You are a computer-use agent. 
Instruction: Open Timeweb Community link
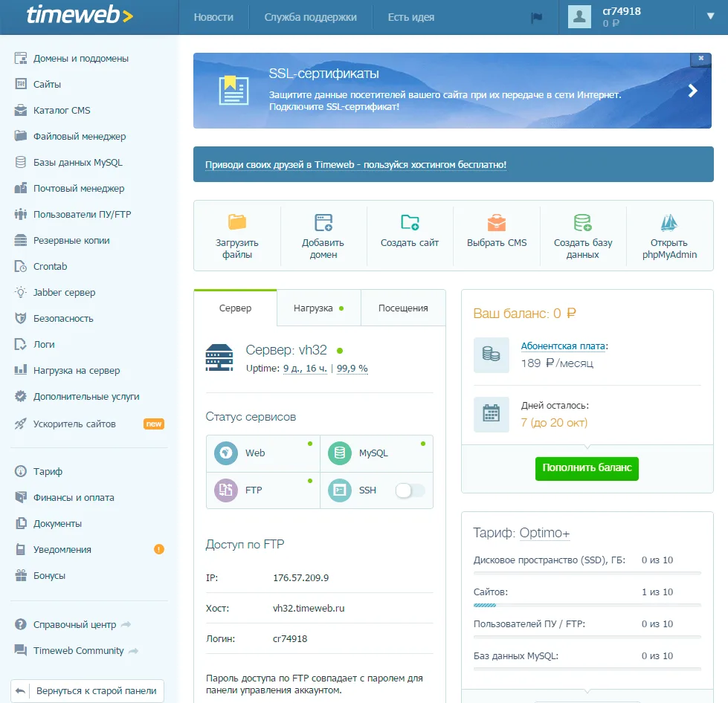coord(79,650)
